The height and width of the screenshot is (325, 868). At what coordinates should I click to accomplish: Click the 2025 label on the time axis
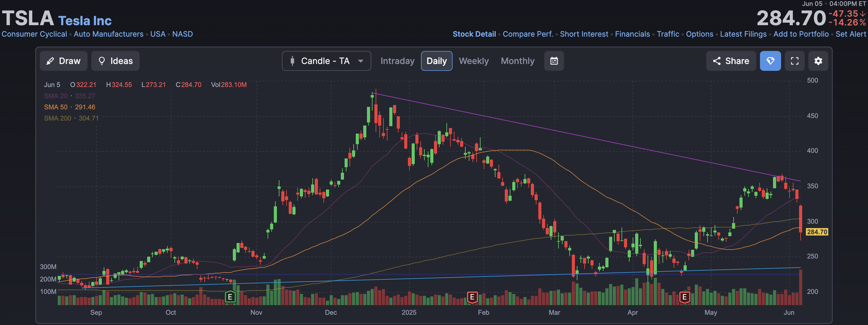point(409,313)
